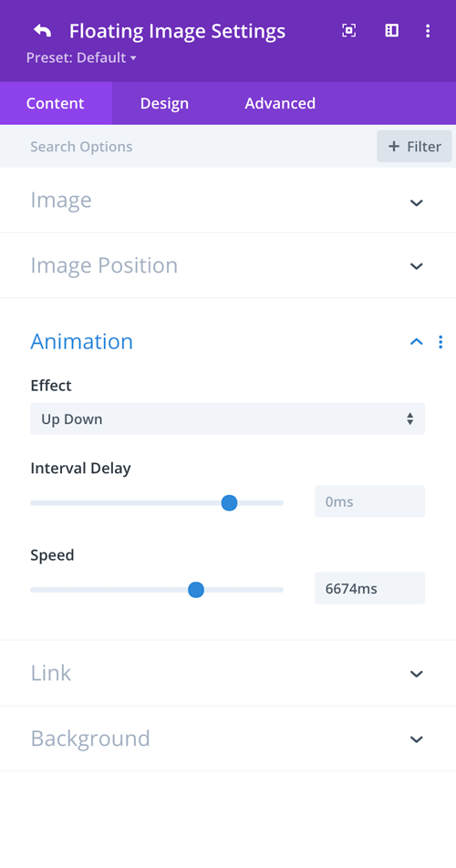Click the Interval Delay slider handle
The height and width of the screenshot is (868, 456).
click(229, 502)
